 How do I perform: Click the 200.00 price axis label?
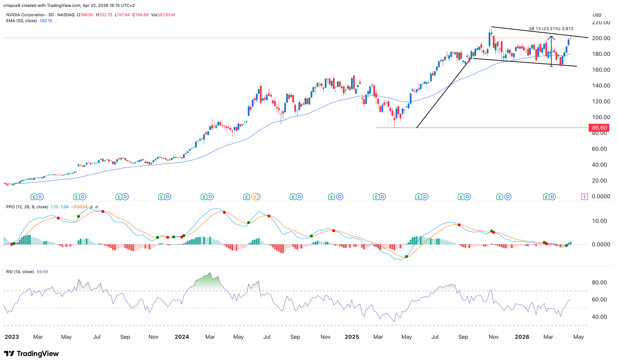click(x=601, y=38)
